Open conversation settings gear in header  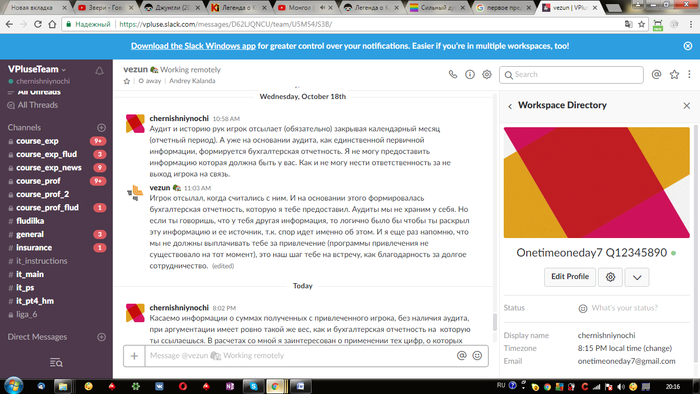pyautogui.click(x=487, y=75)
